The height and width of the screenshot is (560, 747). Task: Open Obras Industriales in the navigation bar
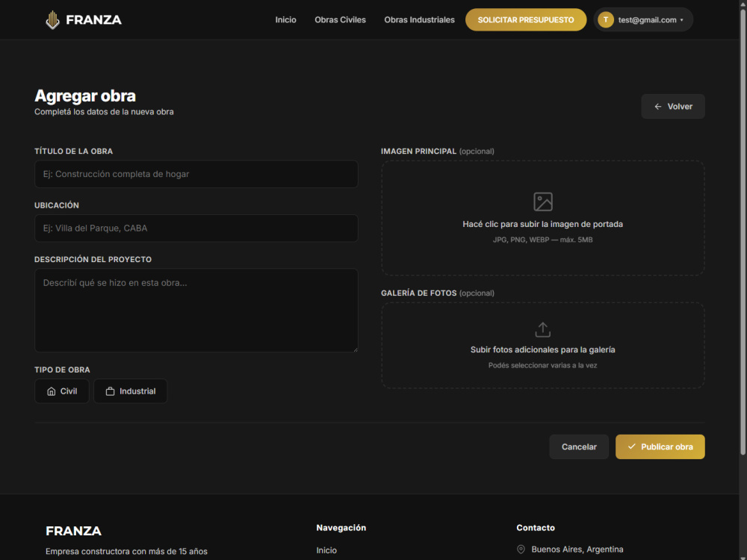coord(419,20)
